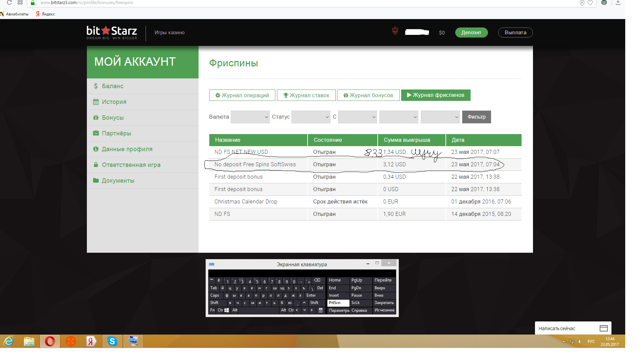This screenshot has width=644, height=362.
Task: Click the volume speaker tray icon
Action: (x=580, y=341)
